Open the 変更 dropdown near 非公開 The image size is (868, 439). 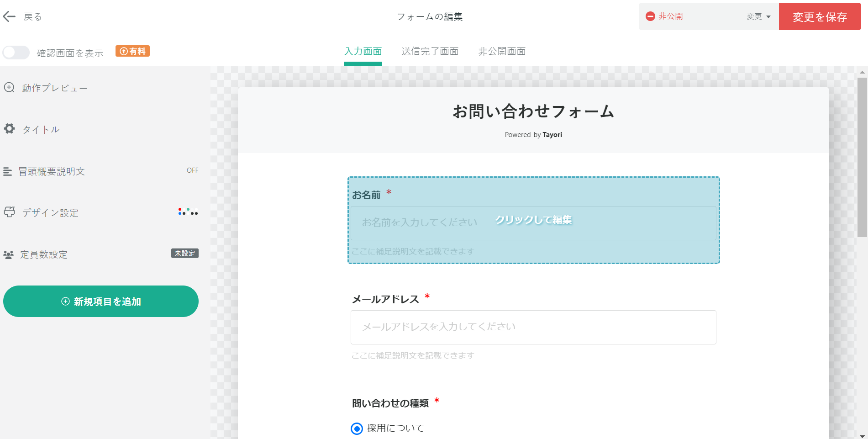(x=758, y=16)
